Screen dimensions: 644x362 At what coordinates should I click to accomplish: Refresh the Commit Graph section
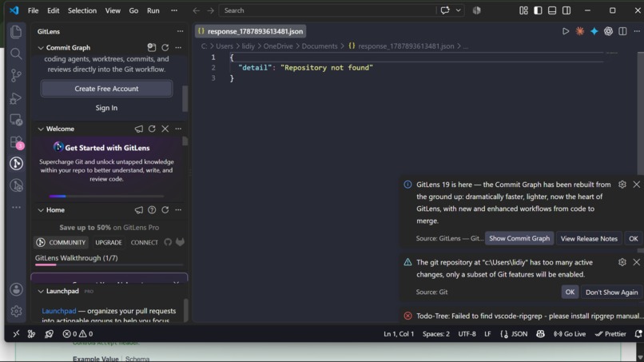(165, 48)
